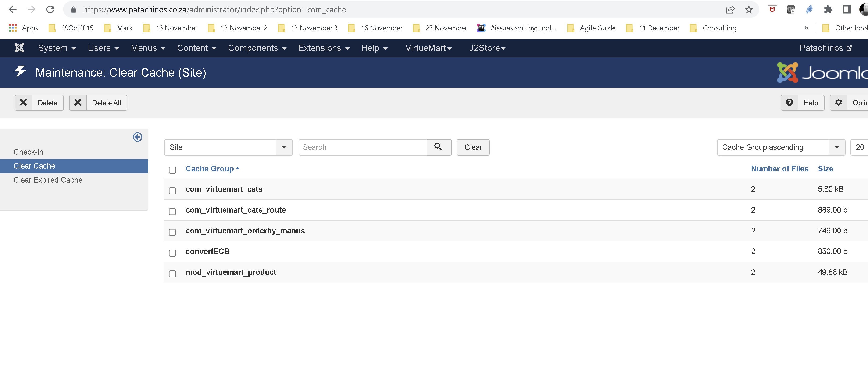
Task: Select Clear Expired Cache in the sidebar
Action: [48, 180]
